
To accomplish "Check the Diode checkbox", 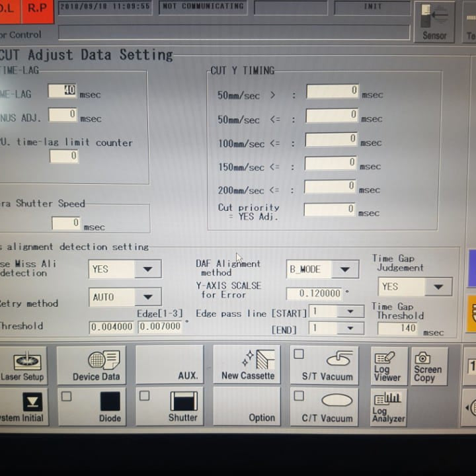I will pos(67,396).
